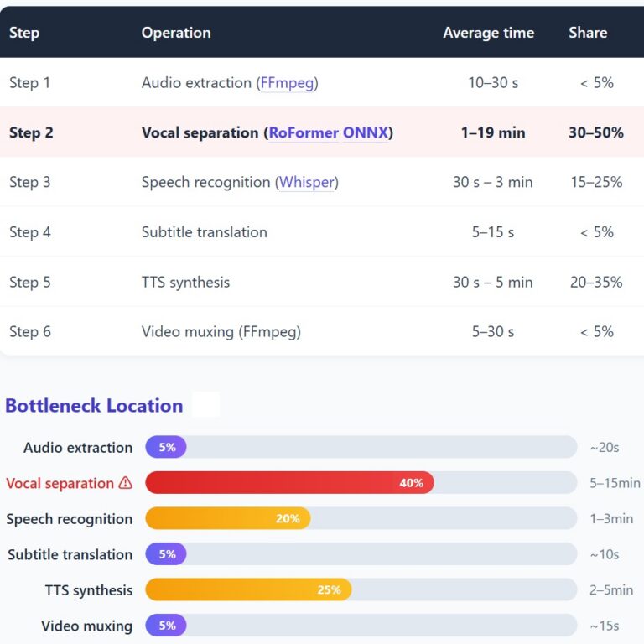The height and width of the screenshot is (644, 644).
Task: Click the "Average time" column header
Action: pos(489,33)
